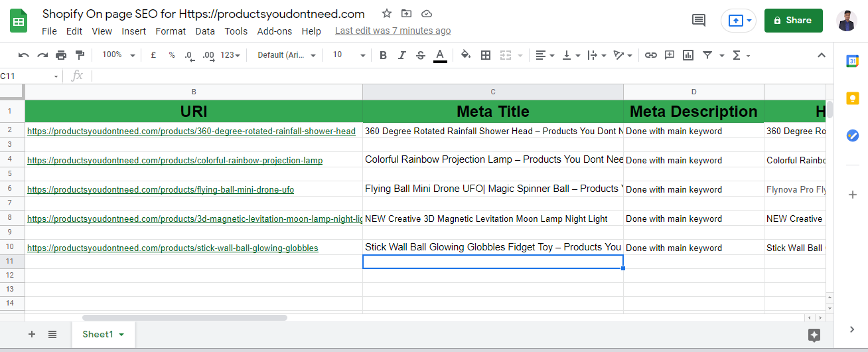Click the undo icon in toolbar
This screenshot has width=868, height=352.
pos(24,55)
